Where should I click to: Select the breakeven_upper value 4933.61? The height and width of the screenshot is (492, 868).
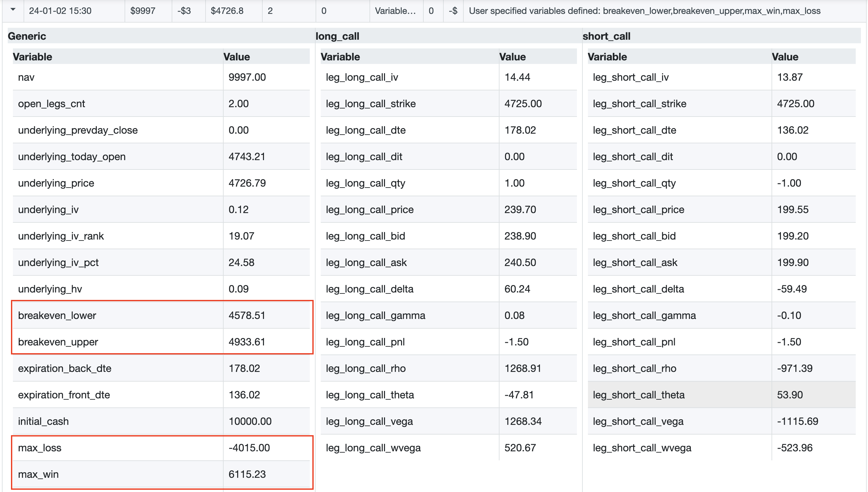point(247,342)
